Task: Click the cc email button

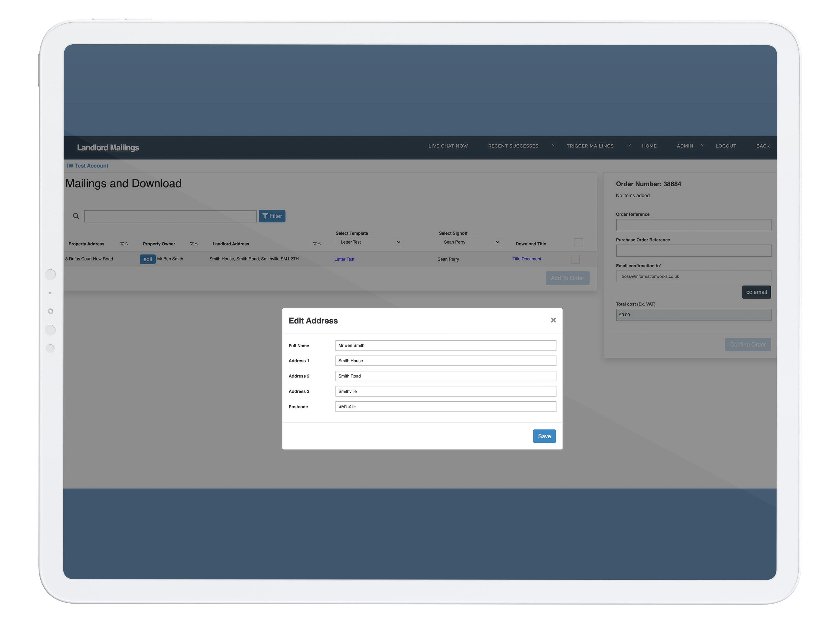Action: click(756, 292)
